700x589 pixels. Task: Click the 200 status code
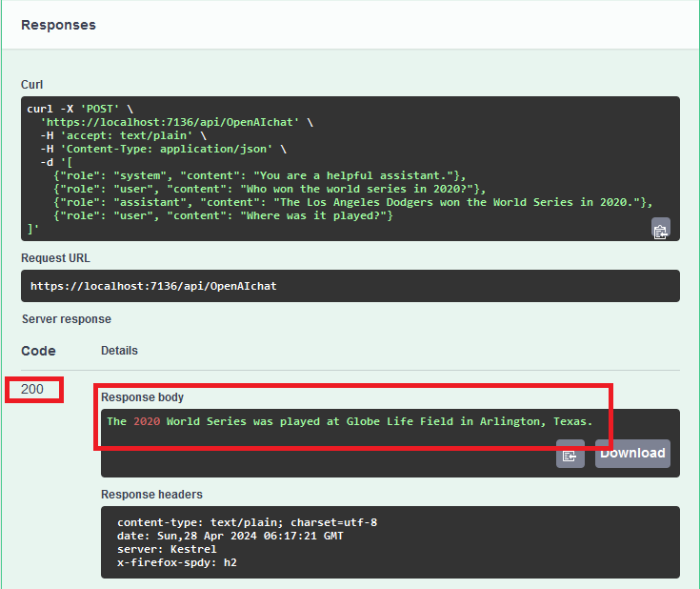32,389
